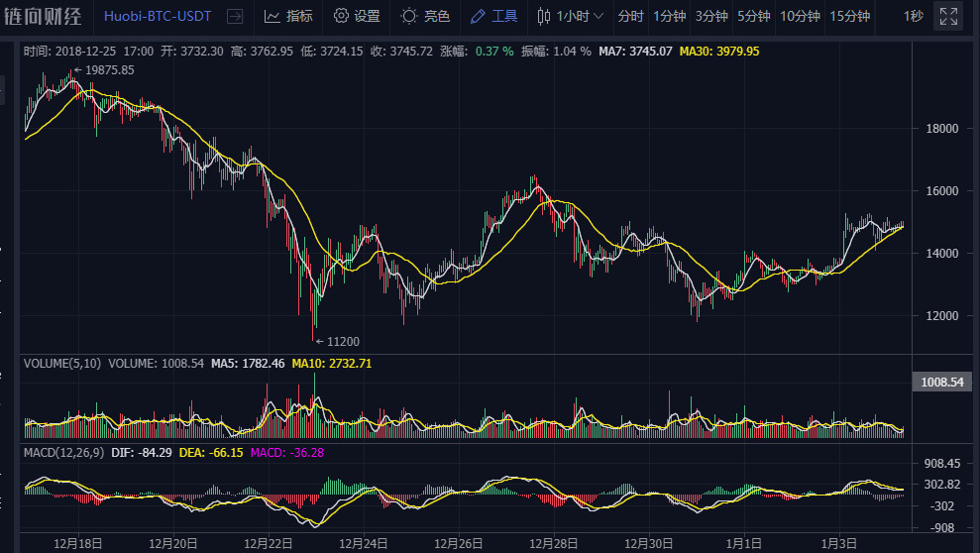Open the 指标 indicators menu

[288, 16]
